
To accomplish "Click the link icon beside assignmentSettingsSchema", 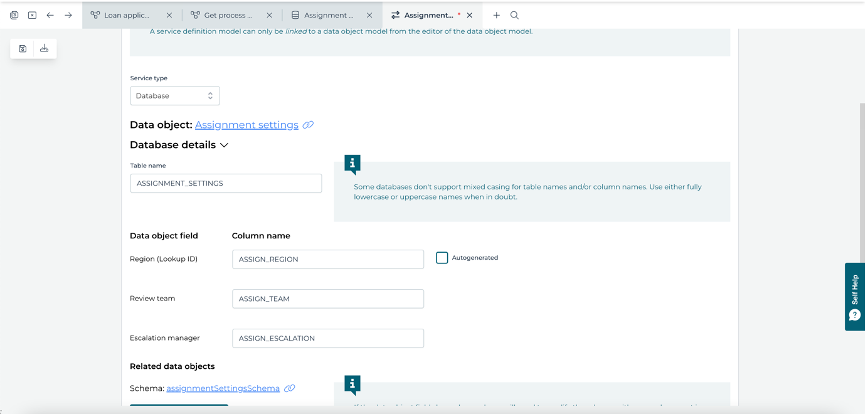I will [x=289, y=388].
